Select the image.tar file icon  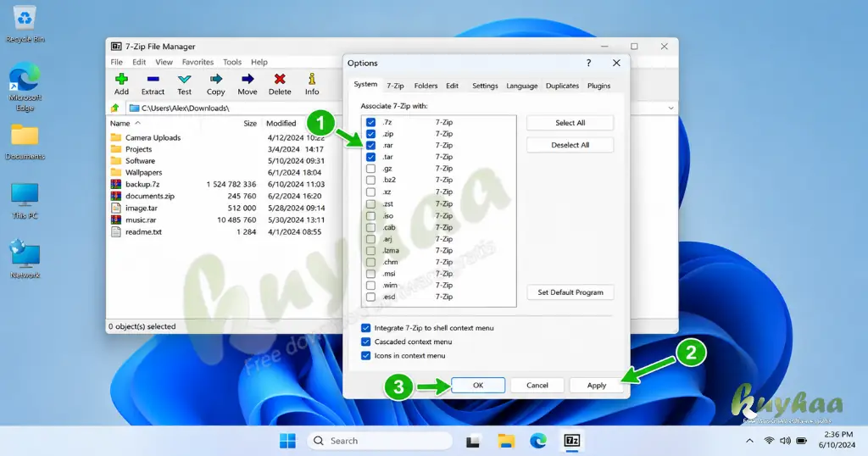point(115,208)
